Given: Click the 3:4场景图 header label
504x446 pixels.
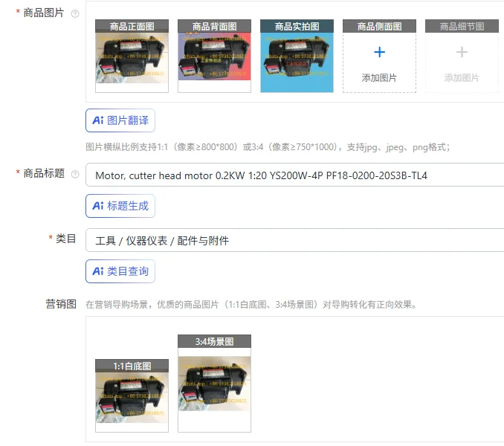Looking at the screenshot, I should coord(214,341).
